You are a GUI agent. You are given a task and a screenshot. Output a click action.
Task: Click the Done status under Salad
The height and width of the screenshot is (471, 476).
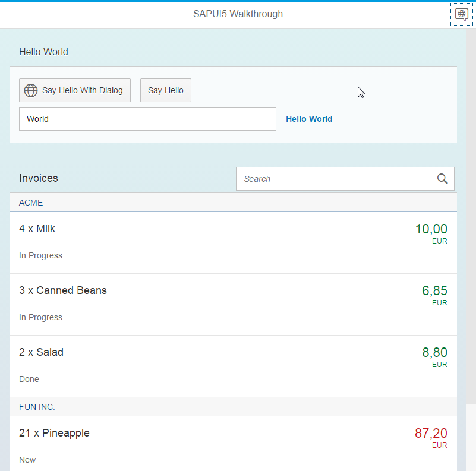click(29, 379)
